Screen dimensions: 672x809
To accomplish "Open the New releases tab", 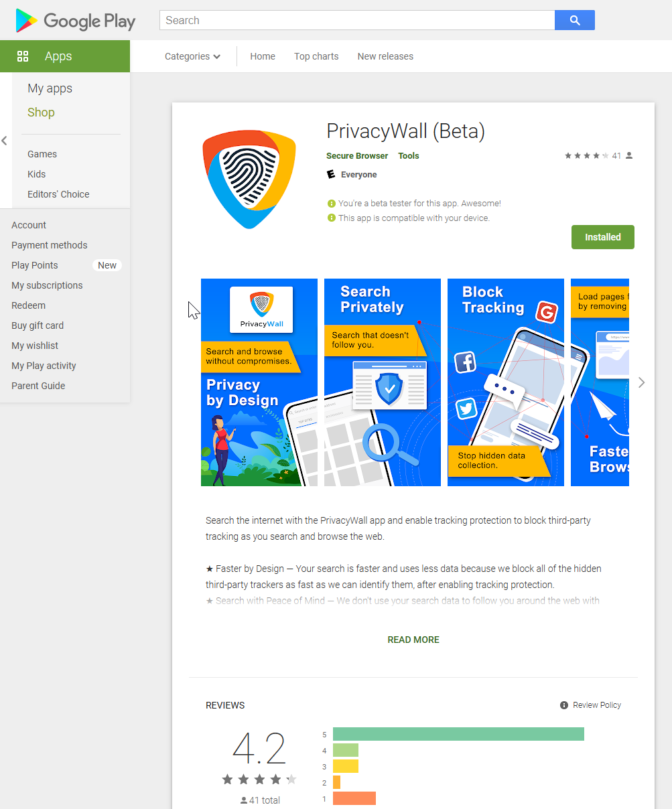I will pyautogui.click(x=385, y=56).
